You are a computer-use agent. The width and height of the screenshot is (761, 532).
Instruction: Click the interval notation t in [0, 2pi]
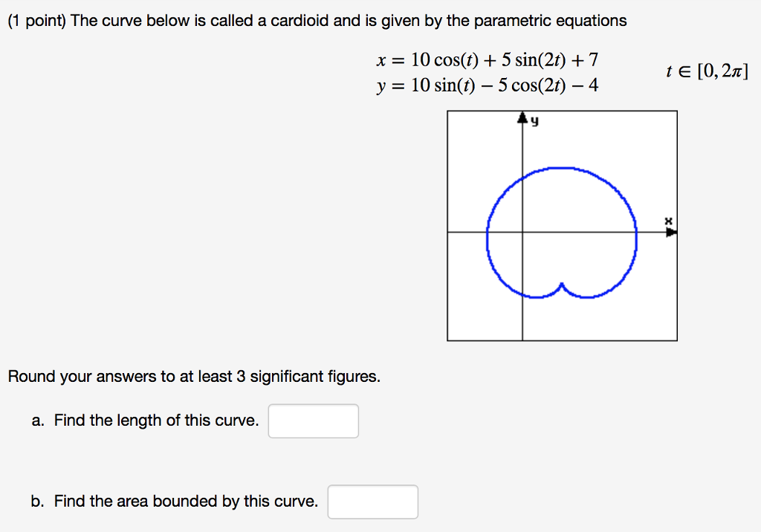[706, 71]
